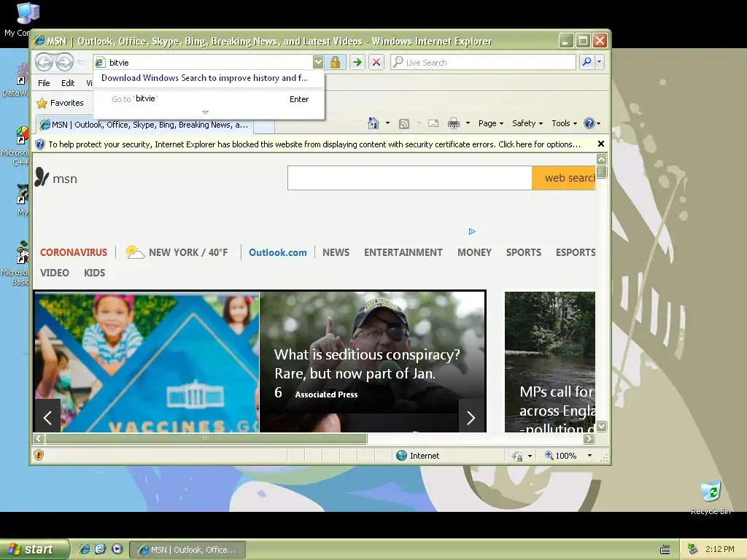Click the Internet zone status indicator
Screen dimensions: 747x560
click(418, 456)
